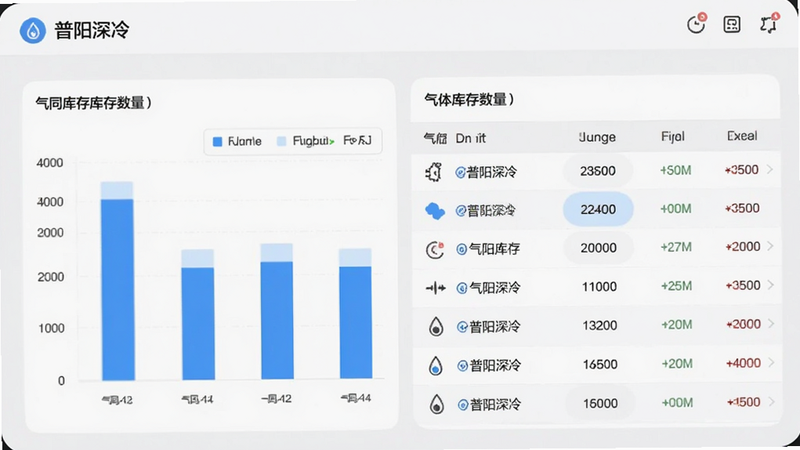Click the FoKJ legend entry
Screen dimensions: 800x450
[357, 140]
